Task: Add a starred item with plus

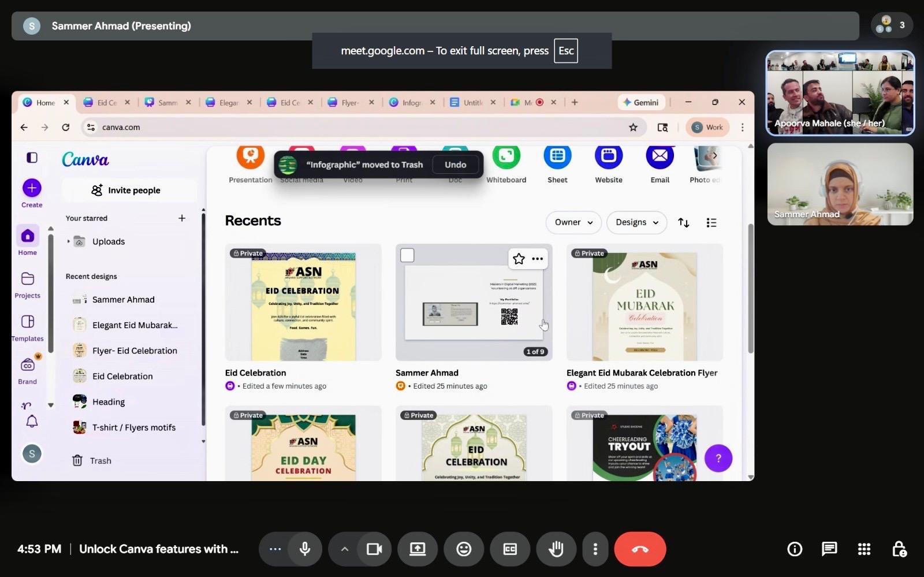Action: click(x=182, y=218)
